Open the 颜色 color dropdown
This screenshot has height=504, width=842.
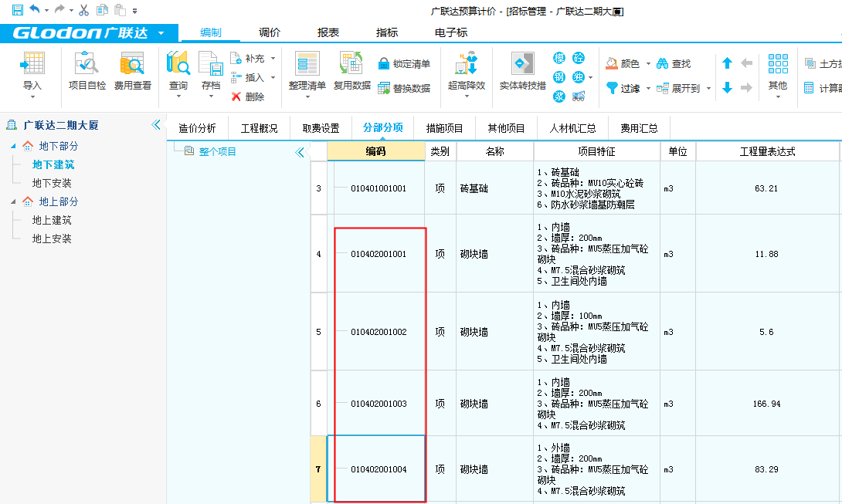647,64
